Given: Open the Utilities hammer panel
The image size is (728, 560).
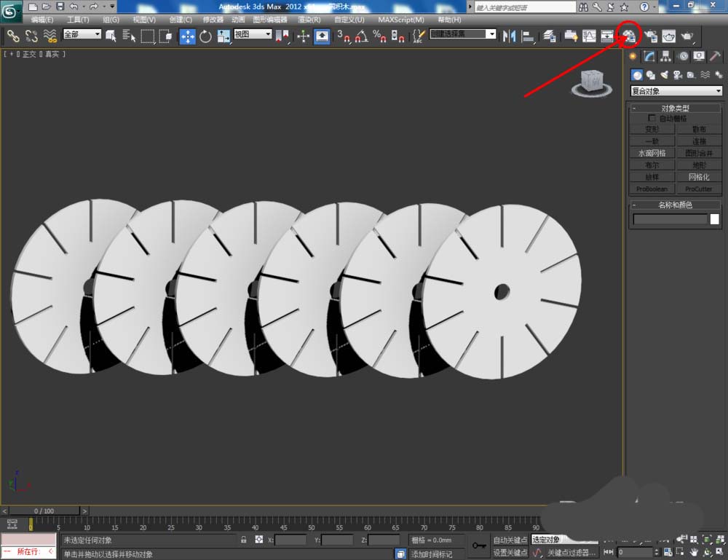Looking at the screenshot, I should [716, 57].
